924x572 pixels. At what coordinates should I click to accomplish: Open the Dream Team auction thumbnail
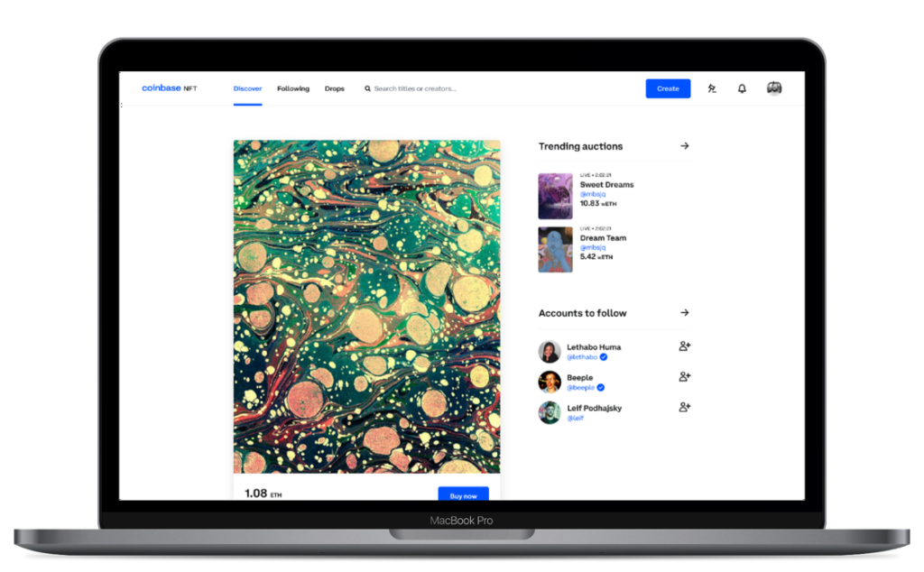[x=555, y=249]
